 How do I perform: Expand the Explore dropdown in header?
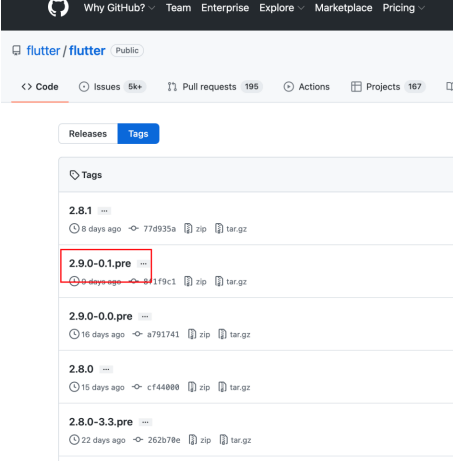(282, 8)
